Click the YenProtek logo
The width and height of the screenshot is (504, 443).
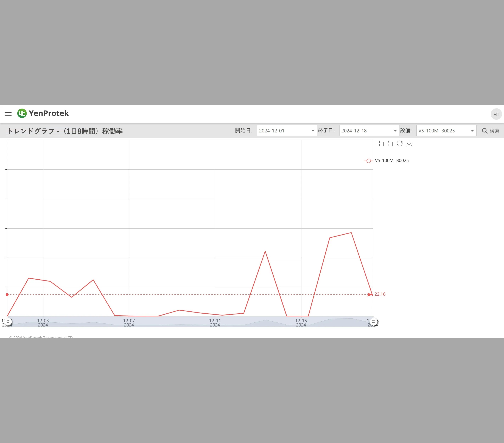pyautogui.click(x=43, y=113)
